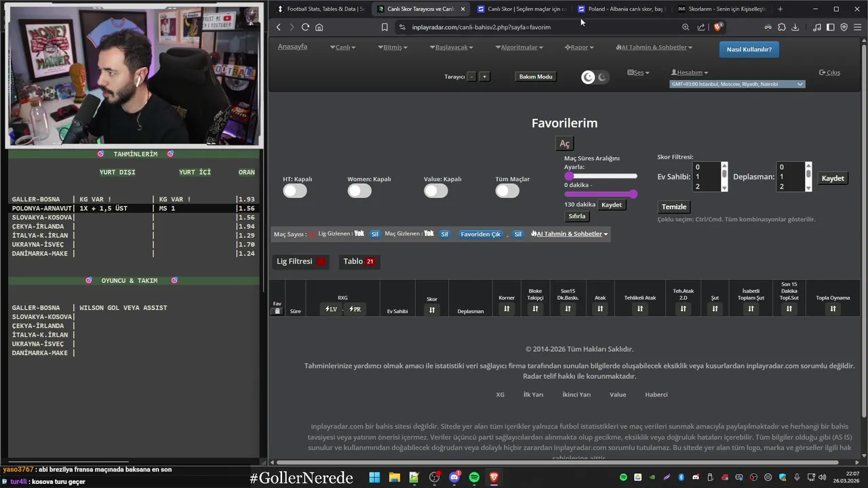Reload the page with the browser refresh icon
Viewport: 868px width, 488px height.
(305, 27)
